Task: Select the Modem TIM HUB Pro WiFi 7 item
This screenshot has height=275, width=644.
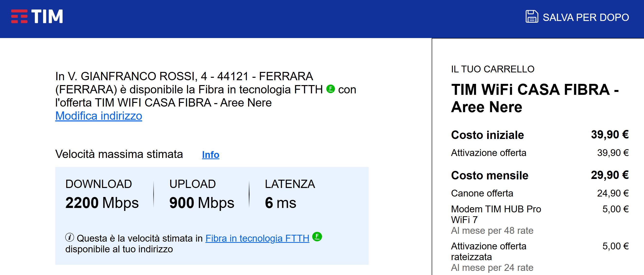Action: [x=496, y=214]
